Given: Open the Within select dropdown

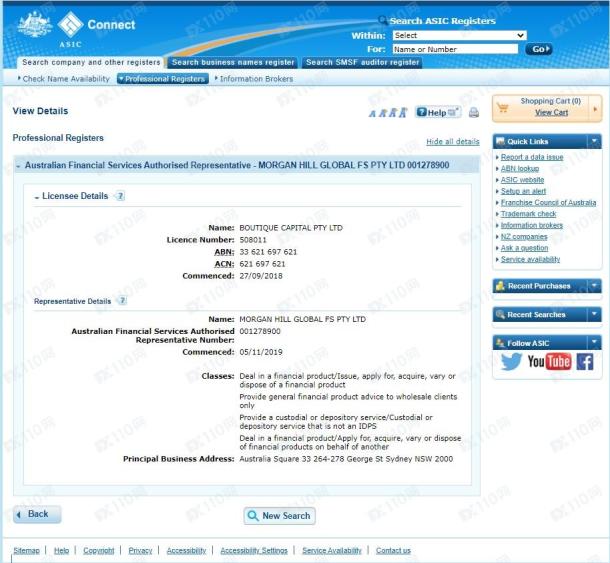Looking at the screenshot, I should pos(459,35).
